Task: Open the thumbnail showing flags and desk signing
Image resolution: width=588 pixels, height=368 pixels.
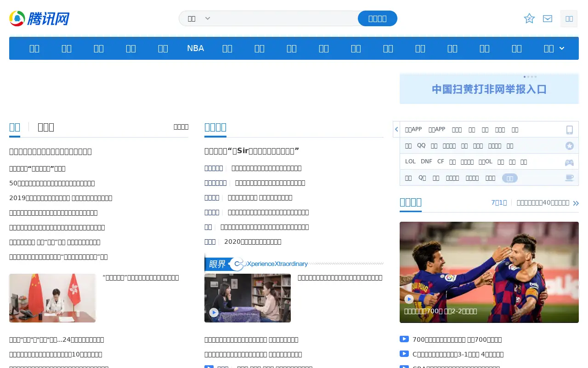Action: pyautogui.click(x=52, y=298)
